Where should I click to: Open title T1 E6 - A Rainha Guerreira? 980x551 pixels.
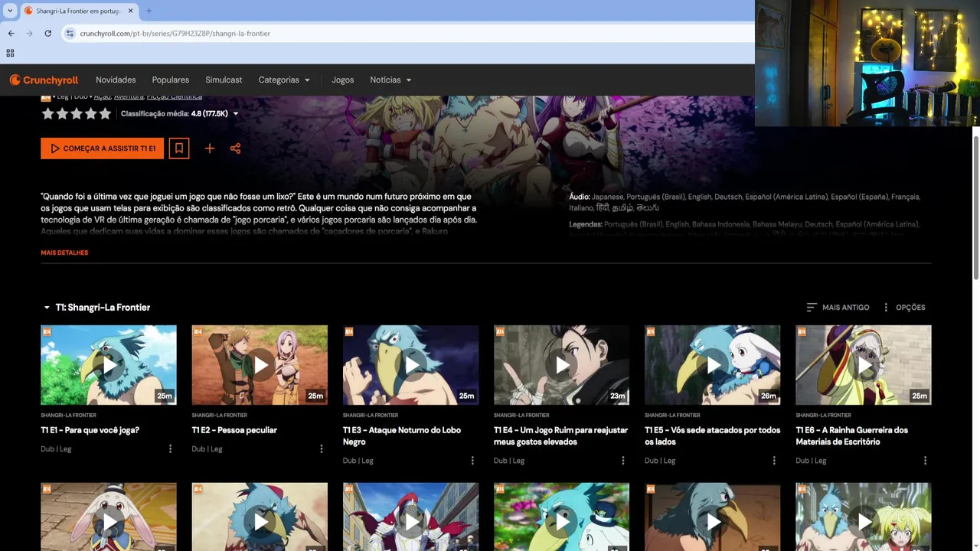(x=851, y=435)
